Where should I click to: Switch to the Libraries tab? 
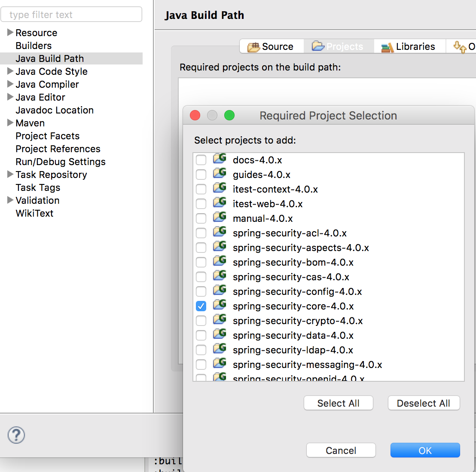408,46
